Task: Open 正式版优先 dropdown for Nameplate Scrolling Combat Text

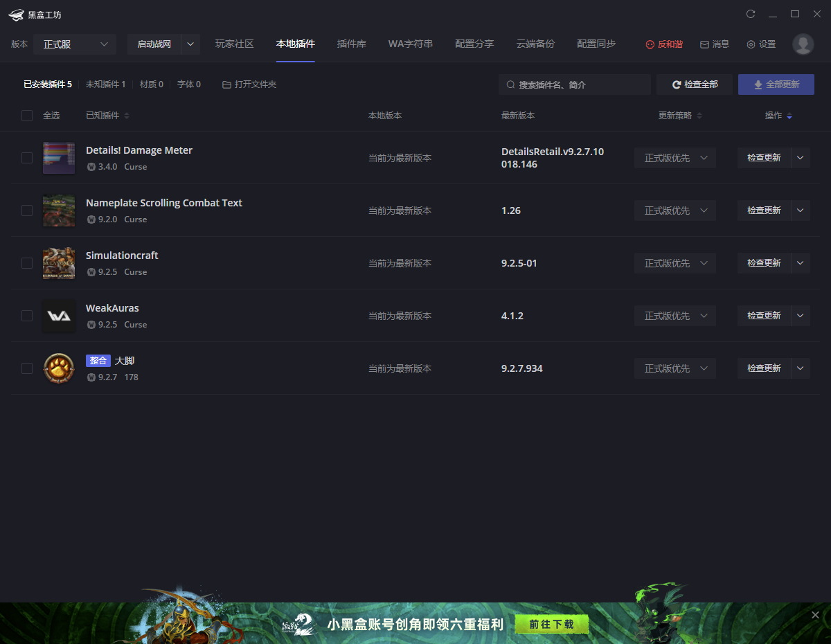Action: tap(675, 211)
